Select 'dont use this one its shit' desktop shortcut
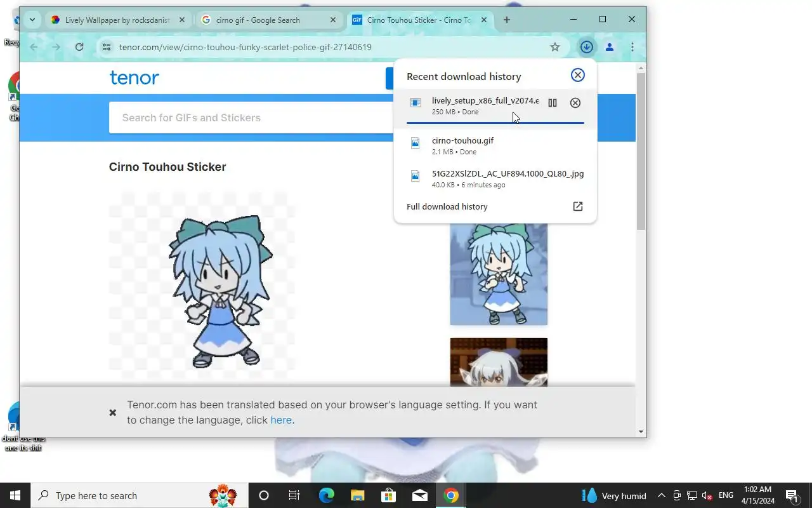The image size is (812, 508). (23, 427)
